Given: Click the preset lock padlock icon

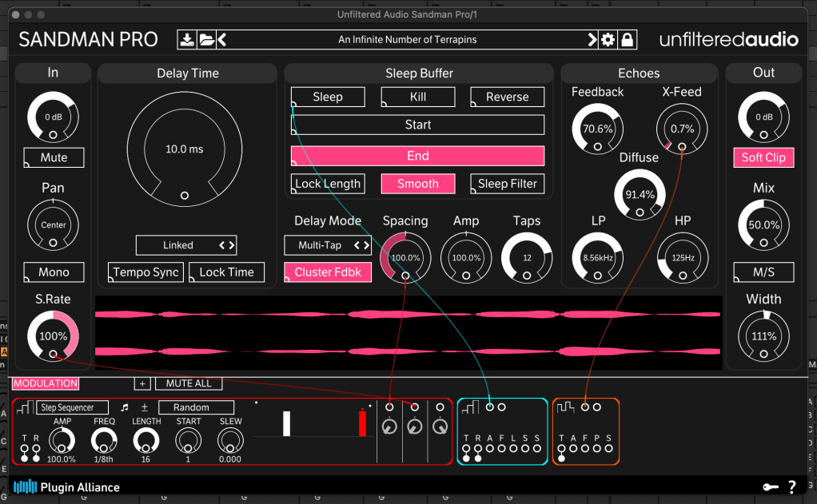Looking at the screenshot, I should point(628,40).
